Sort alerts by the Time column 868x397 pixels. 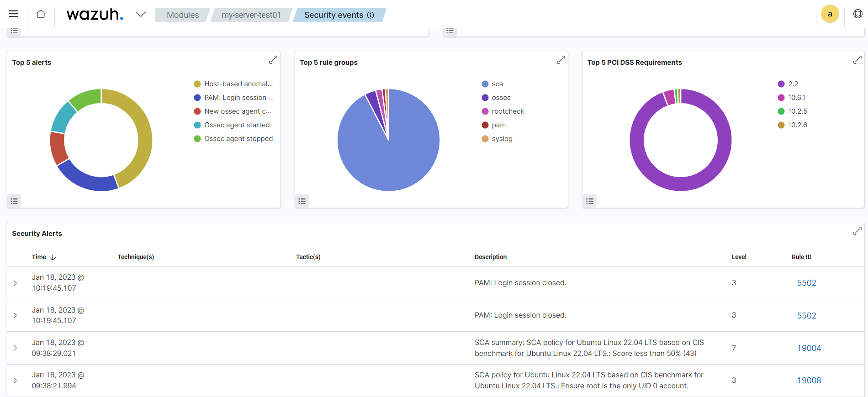(x=44, y=257)
